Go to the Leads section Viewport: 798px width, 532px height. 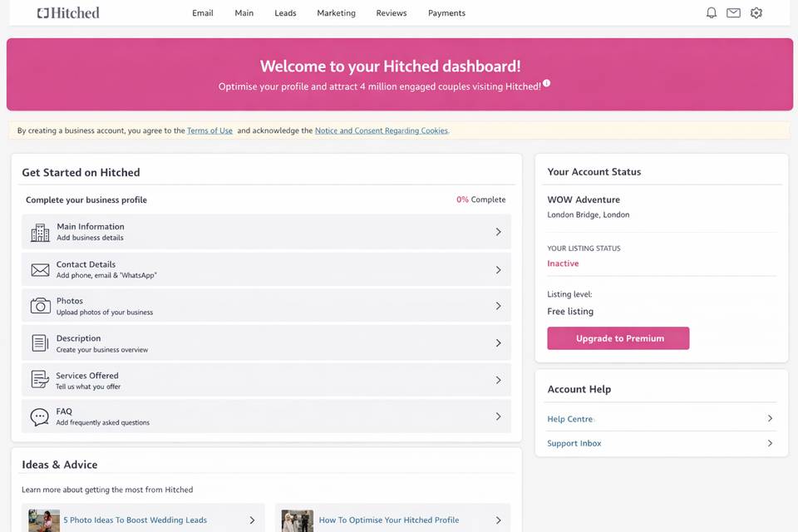pyautogui.click(x=285, y=12)
